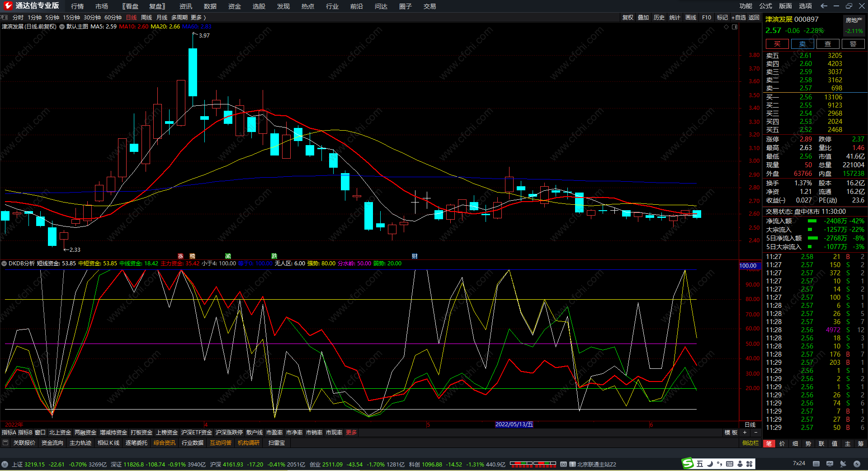Image resolution: width=868 pixels, height=471 pixels.
Task: Click the plus zoom-in icon beside 模板
Action: pos(745,433)
